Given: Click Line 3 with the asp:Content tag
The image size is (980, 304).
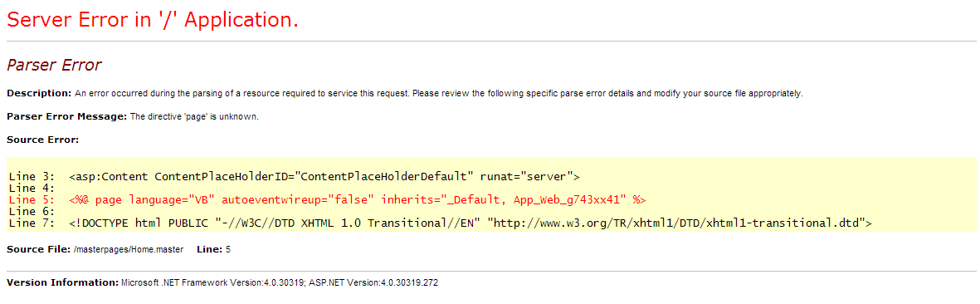Looking at the screenshot, I should [x=295, y=176].
